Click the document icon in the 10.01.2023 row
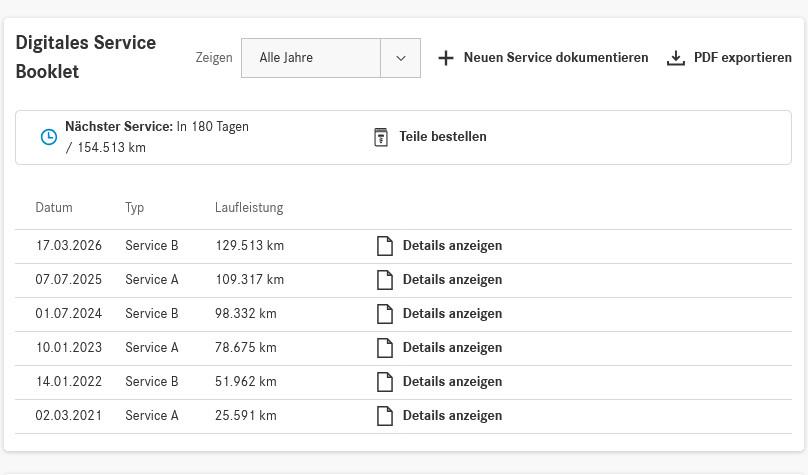808x475 pixels. (385, 348)
